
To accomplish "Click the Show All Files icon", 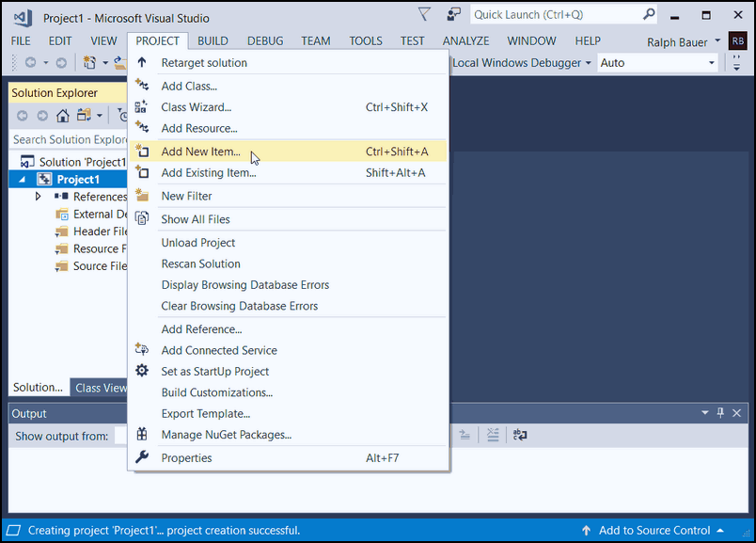I will point(142,218).
